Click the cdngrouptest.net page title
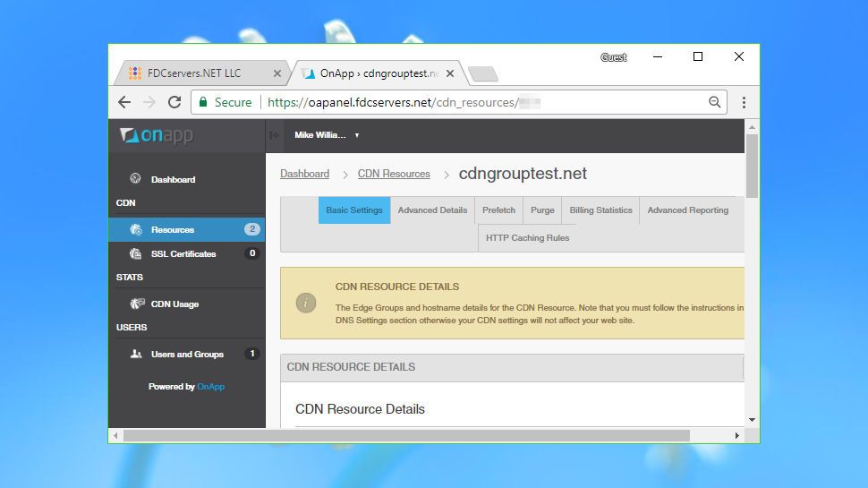Image resolution: width=868 pixels, height=488 pixels. tap(523, 174)
